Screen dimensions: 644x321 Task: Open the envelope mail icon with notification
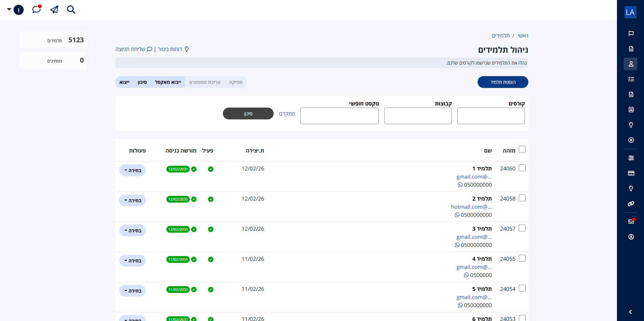pyautogui.click(x=631, y=222)
